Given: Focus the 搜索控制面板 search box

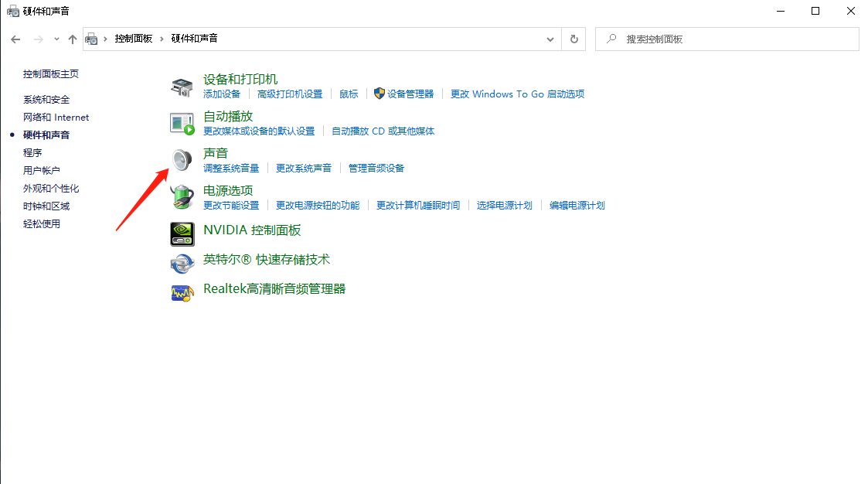Looking at the screenshot, I should coord(727,39).
